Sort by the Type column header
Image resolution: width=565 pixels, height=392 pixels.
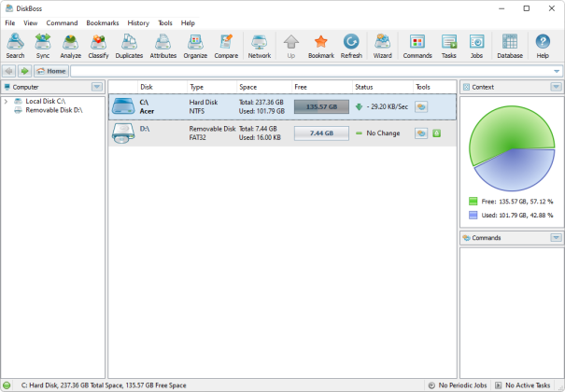tap(212, 87)
